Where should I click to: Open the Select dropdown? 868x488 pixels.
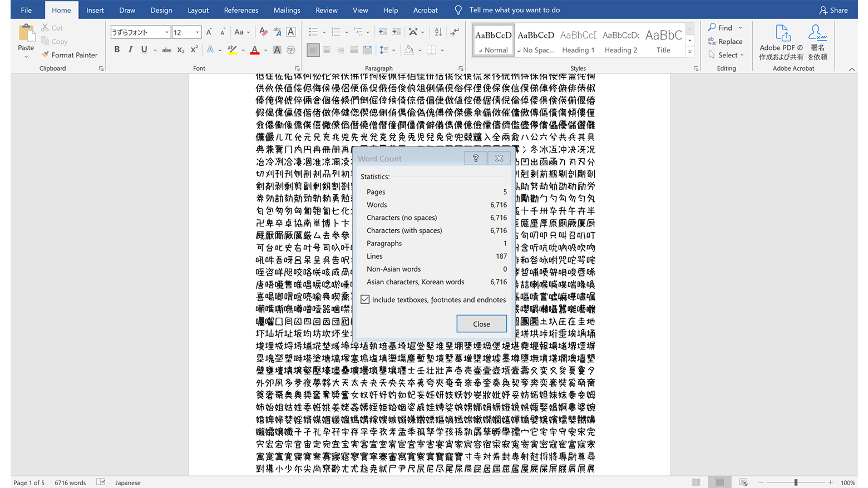click(726, 55)
